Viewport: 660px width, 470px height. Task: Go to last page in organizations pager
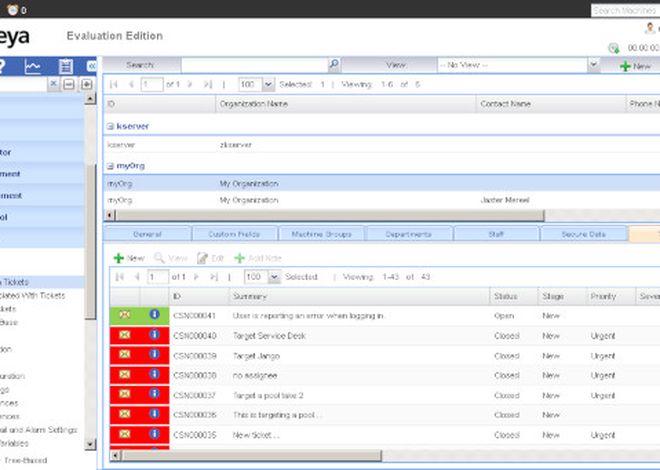tap(207, 84)
